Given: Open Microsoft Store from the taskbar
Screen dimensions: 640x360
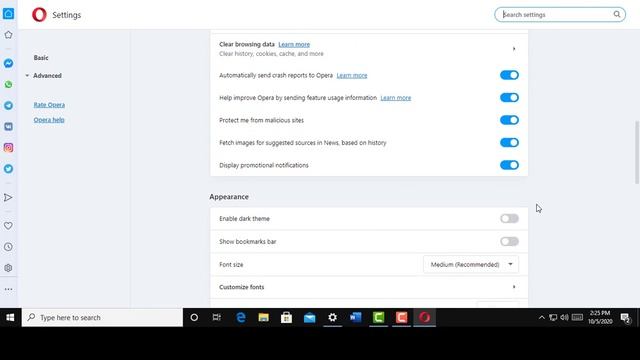Looking at the screenshot, I should tap(287, 318).
